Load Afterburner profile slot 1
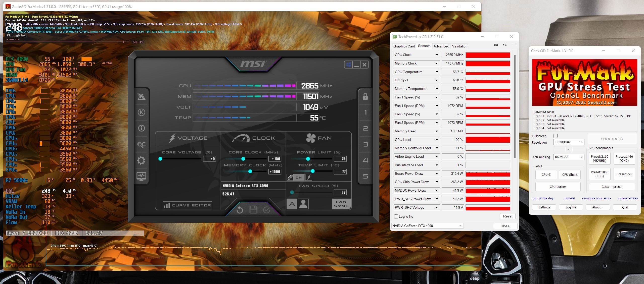The image size is (644, 284). click(x=365, y=112)
